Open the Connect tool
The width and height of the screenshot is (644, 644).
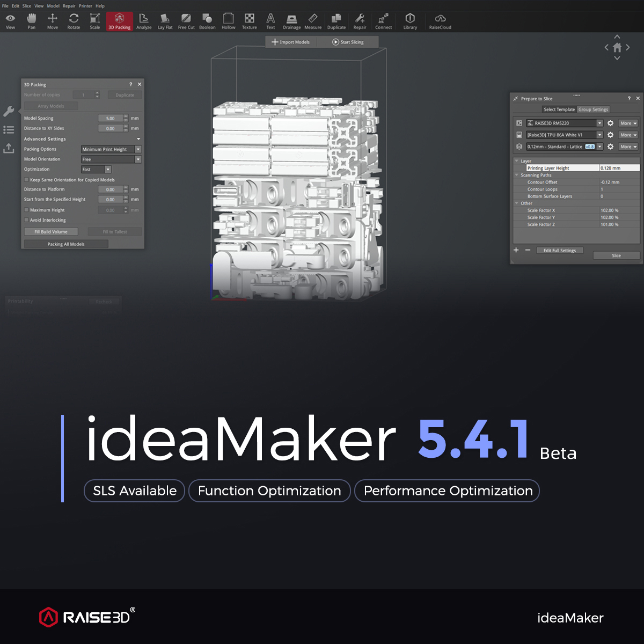383,21
